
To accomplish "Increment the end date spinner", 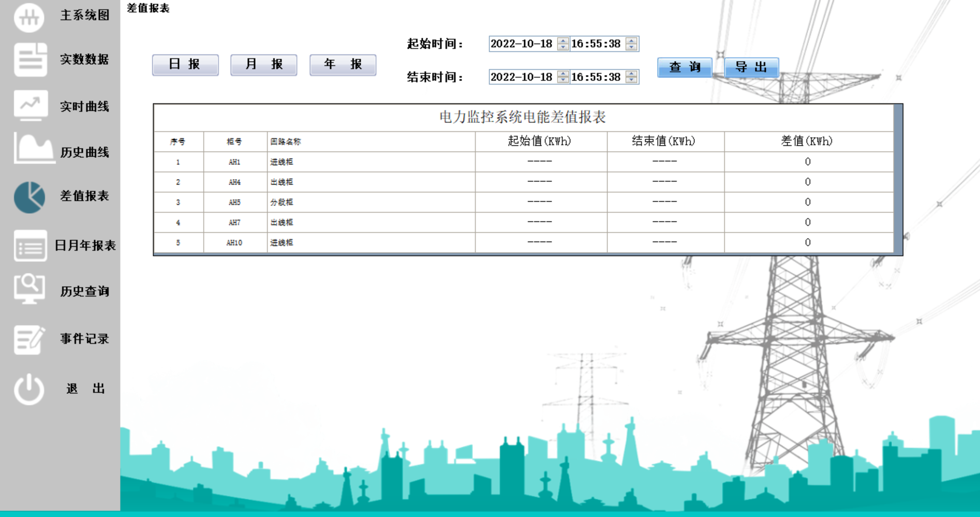I will click(x=562, y=75).
